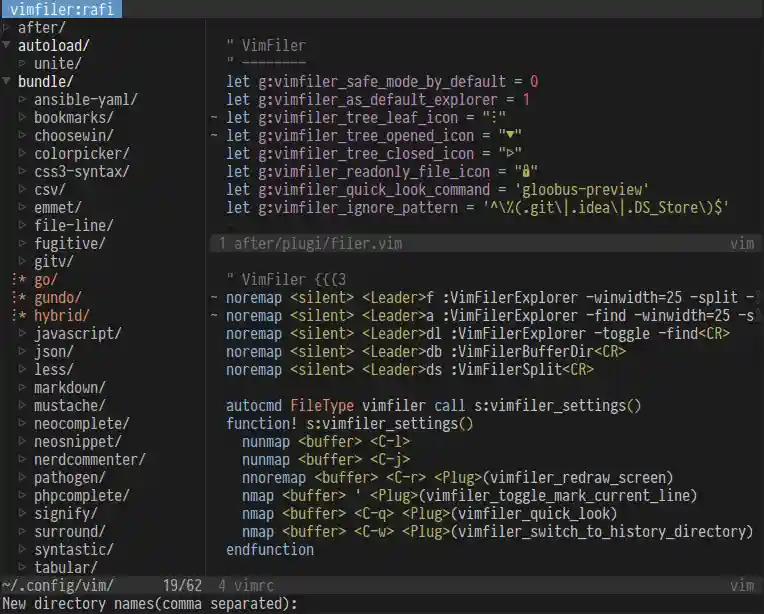Image resolution: width=764 pixels, height=614 pixels.
Task: Select the less/ directory
Action: pos(54,369)
